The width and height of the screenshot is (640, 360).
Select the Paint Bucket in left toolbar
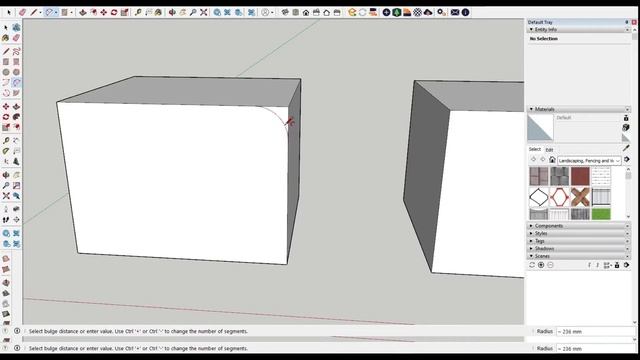(x=6, y=38)
